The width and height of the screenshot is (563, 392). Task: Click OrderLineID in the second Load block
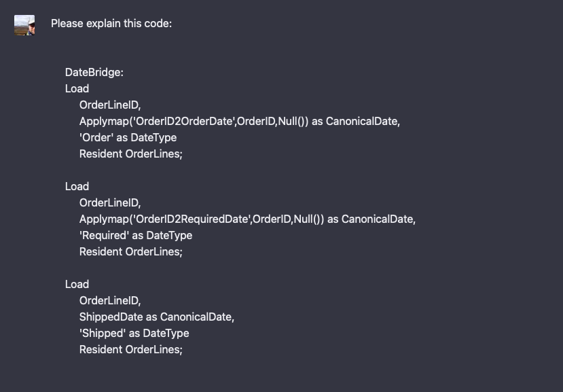coord(110,203)
